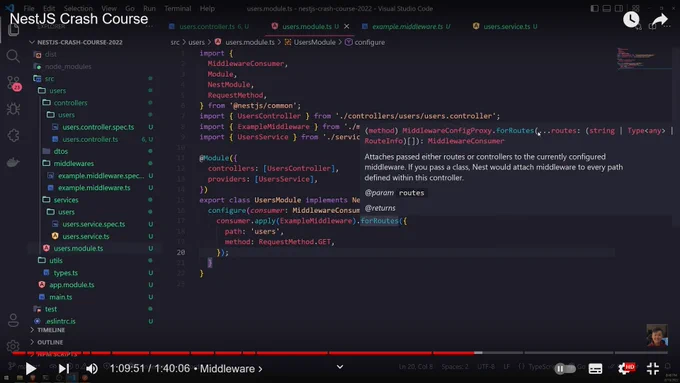Switch to example.middleware.ts tab

(407, 26)
